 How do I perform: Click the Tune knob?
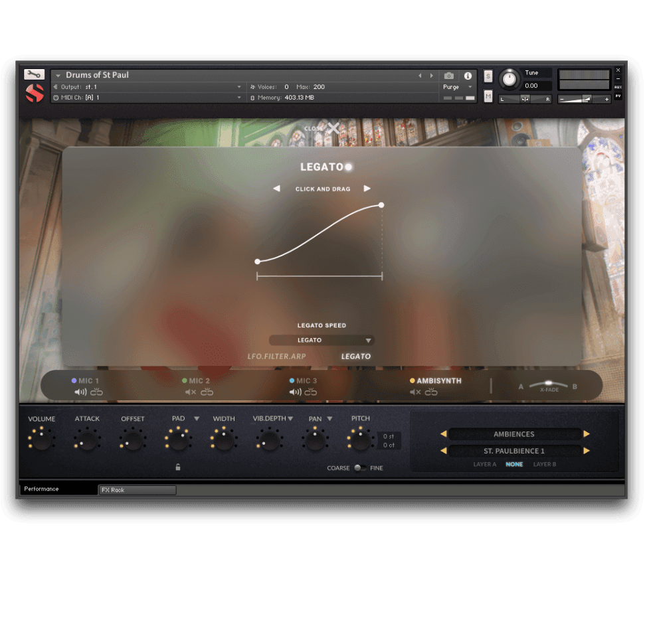click(x=509, y=78)
